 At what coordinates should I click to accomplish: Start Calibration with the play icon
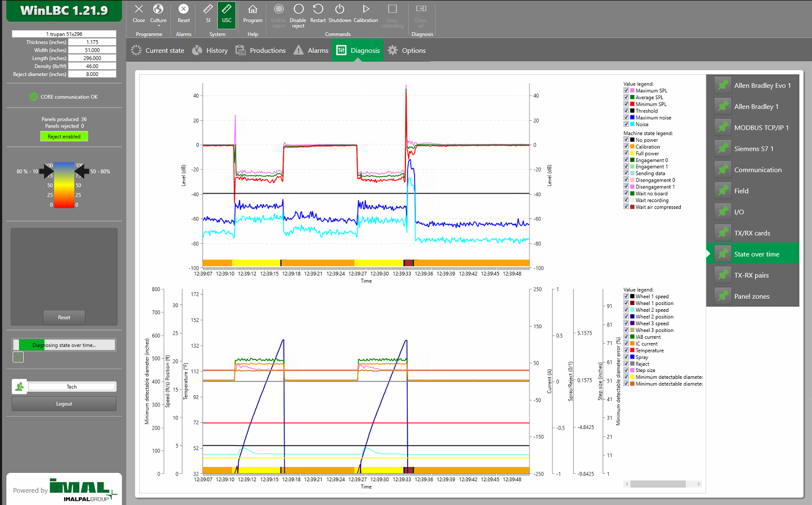[x=365, y=14]
